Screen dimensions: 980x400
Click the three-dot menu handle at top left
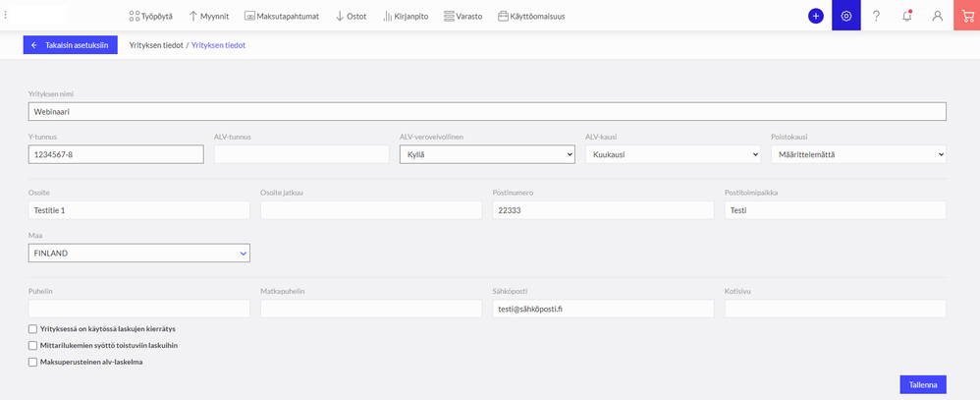tap(6, 16)
